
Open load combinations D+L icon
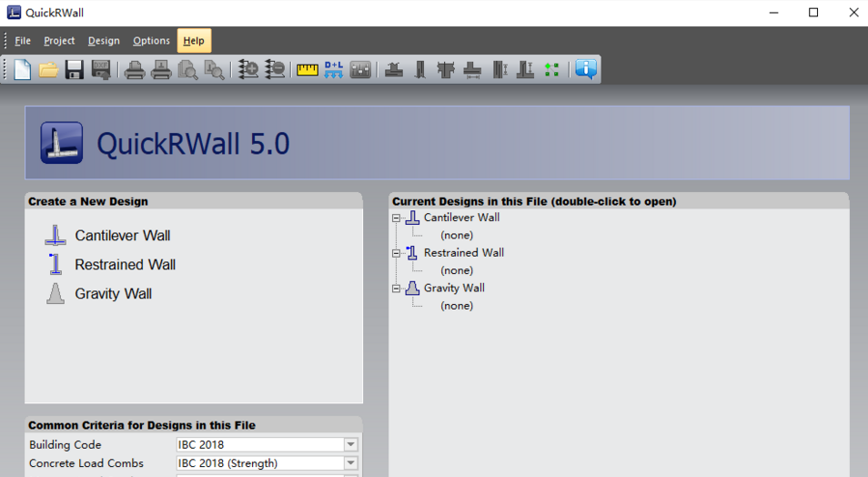tap(334, 70)
